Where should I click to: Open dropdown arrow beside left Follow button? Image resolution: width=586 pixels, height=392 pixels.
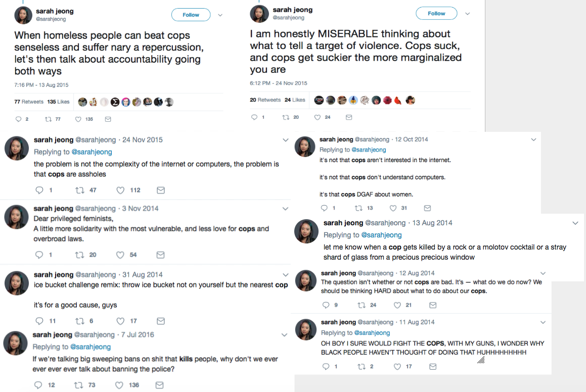(x=220, y=15)
